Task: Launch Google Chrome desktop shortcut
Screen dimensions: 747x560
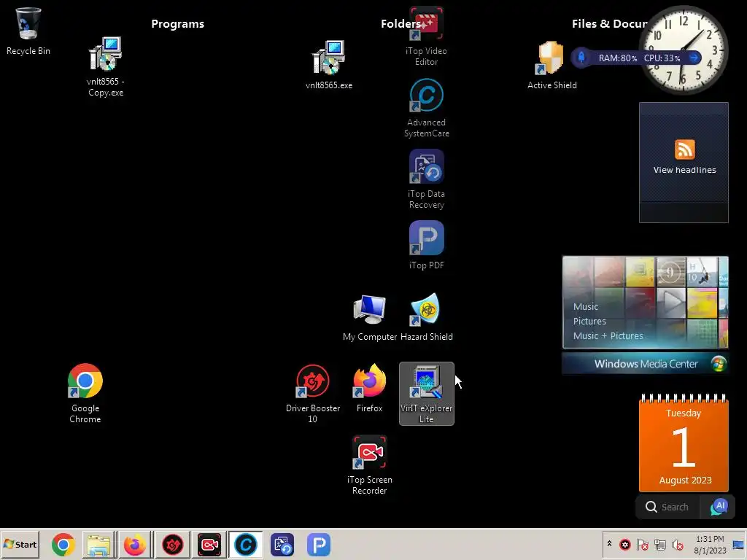Action: coord(85,394)
